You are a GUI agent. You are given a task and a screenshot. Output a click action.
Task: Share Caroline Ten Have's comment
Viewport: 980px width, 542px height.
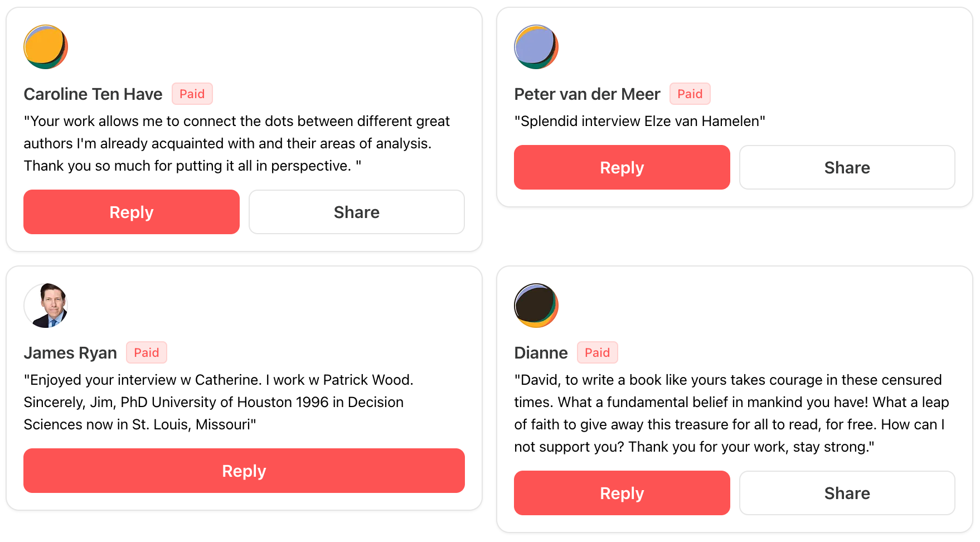coord(356,212)
